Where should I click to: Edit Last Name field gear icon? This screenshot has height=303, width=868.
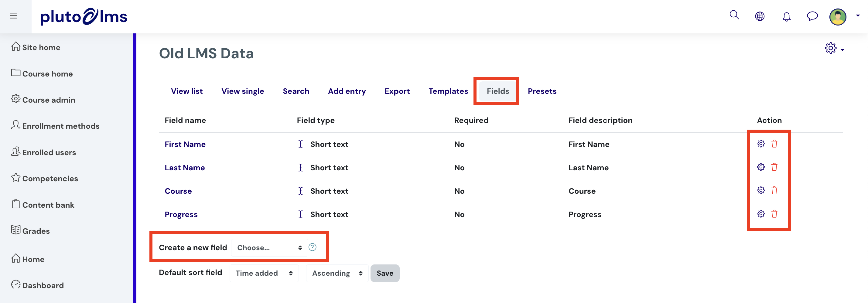pyautogui.click(x=760, y=167)
